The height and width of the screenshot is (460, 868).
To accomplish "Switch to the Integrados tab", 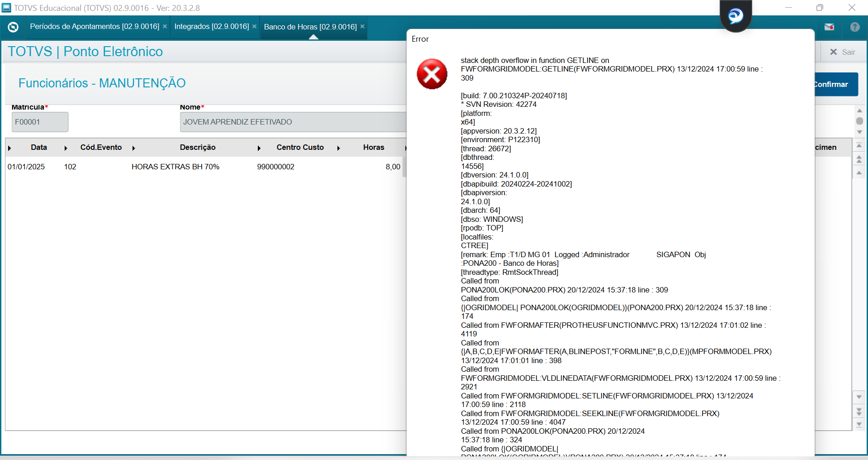I will pyautogui.click(x=212, y=26).
